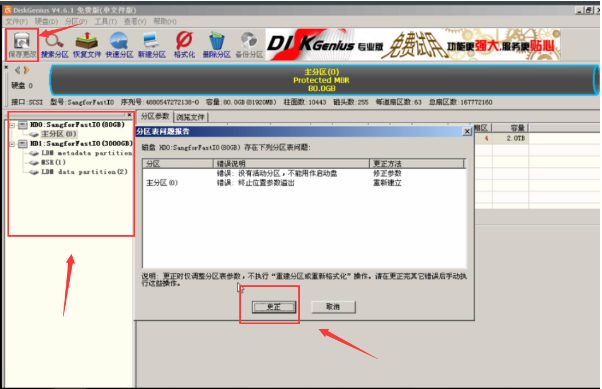Screen dimensions: 602x389
Task: Launch Quick Partition (快速分区) tool
Action: click(119, 45)
